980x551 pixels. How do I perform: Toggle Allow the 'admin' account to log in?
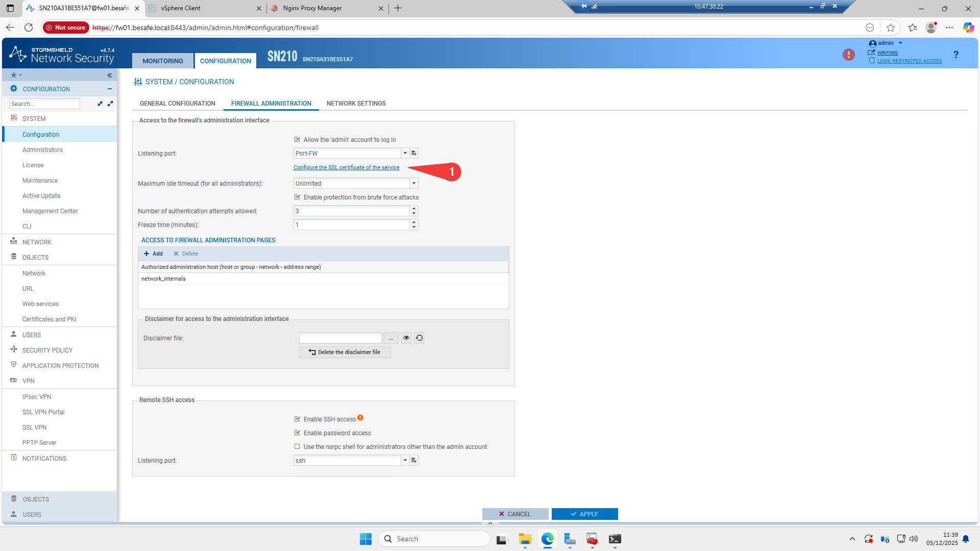pyautogui.click(x=297, y=139)
